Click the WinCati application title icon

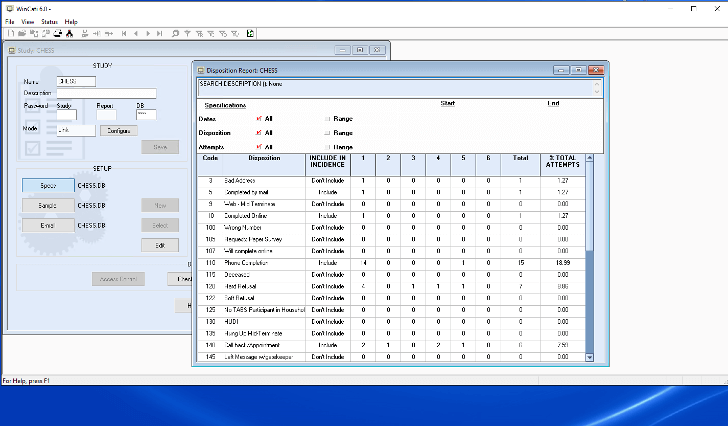click(10, 9)
